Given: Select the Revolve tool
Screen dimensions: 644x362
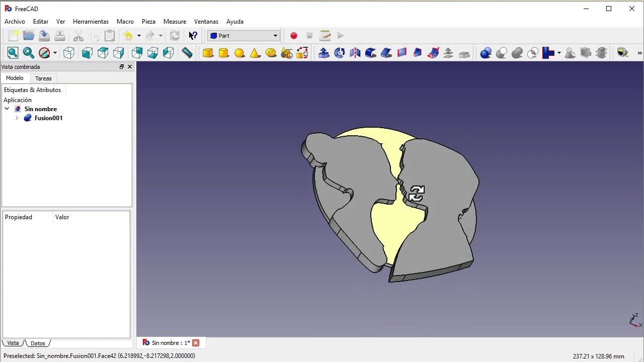Looking at the screenshot, I should (x=340, y=53).
